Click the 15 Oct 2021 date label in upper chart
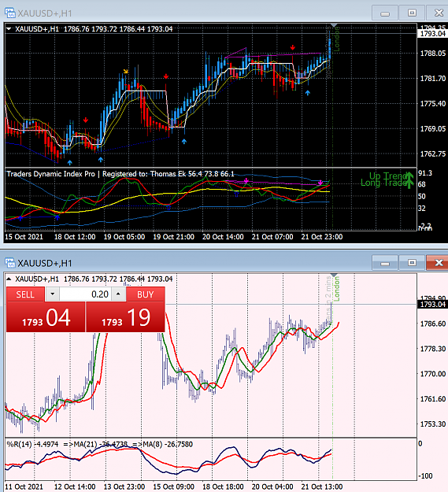Viewport: 448px width, 492px height. tap(24, 237)
